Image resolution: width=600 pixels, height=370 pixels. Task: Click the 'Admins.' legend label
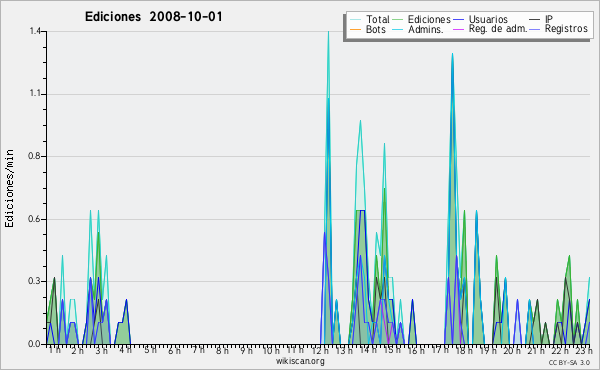click(426, 29)
